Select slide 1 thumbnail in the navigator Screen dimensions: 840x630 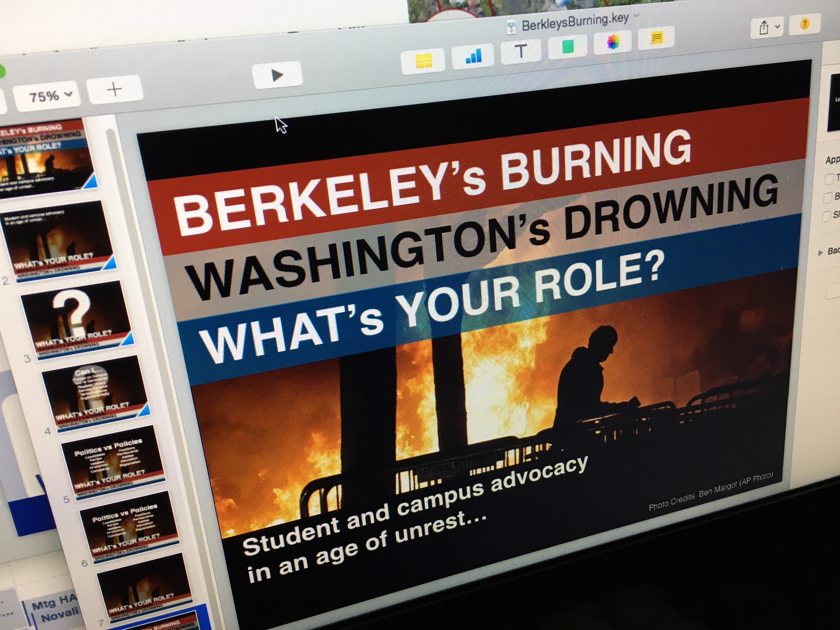46,159
